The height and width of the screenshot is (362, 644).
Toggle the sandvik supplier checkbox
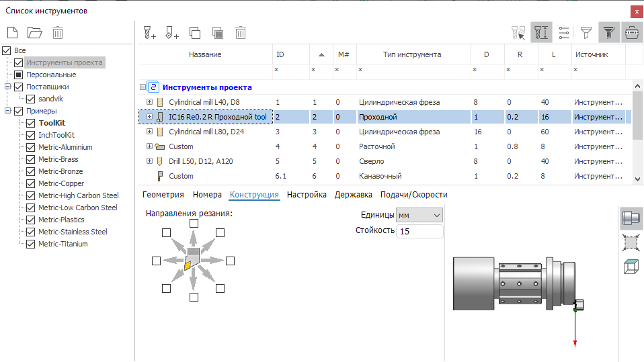[30, 99]
